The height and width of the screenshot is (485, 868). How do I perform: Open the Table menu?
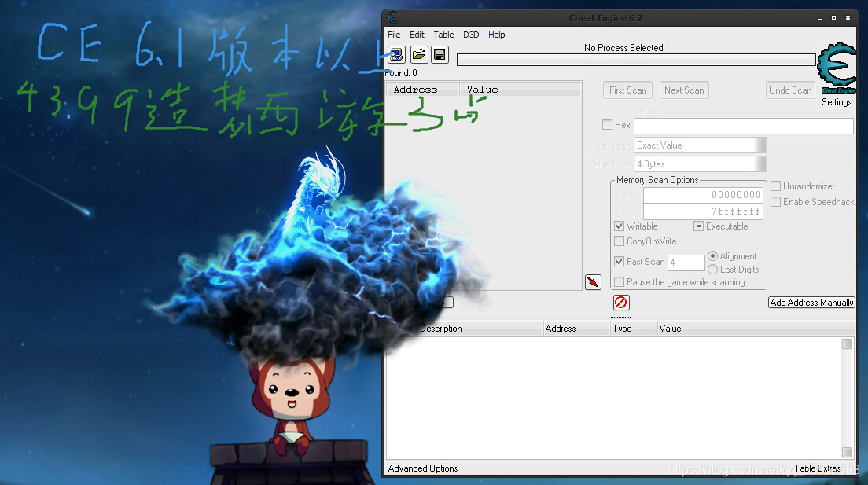443,35
